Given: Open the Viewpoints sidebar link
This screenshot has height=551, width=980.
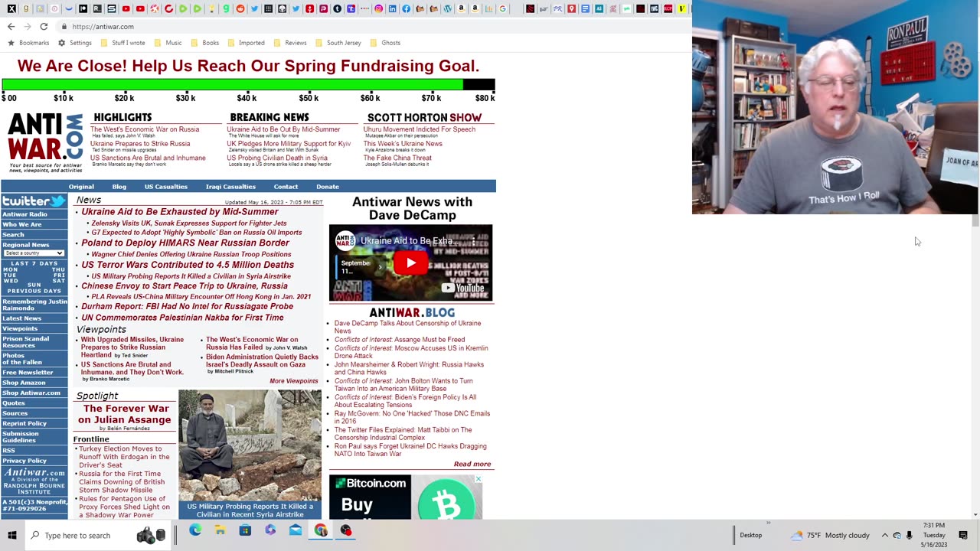Looking at the screenshot, I should 20,328.
